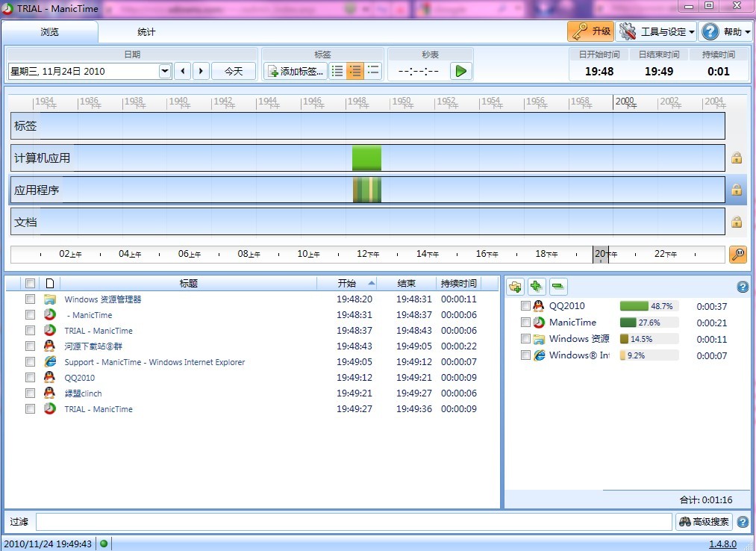
Task: Click the help icon next to 高级搜索
Action: tap(743, 522)
